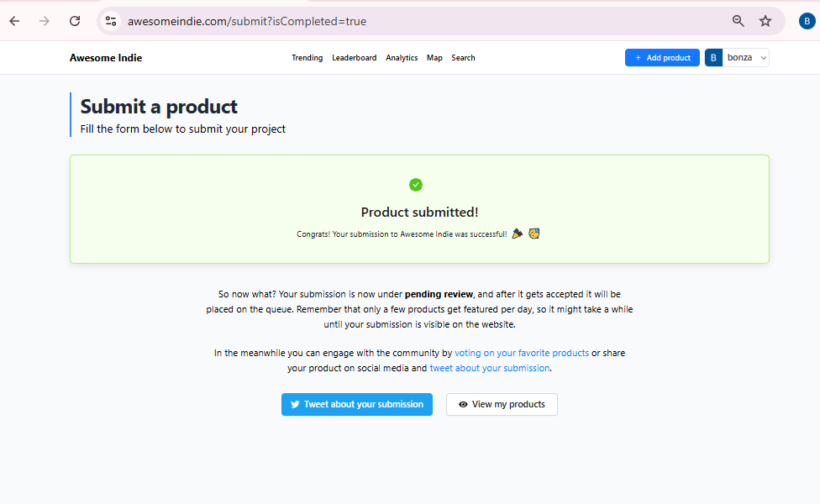Reload the page with refresh icon
The height and width of the screenshot is (504, 820).
click(x=75, y=21)
